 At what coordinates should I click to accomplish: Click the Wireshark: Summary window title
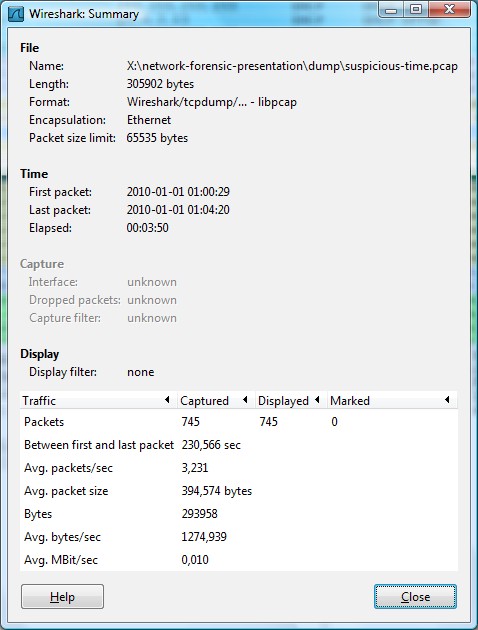click(84, 14)
